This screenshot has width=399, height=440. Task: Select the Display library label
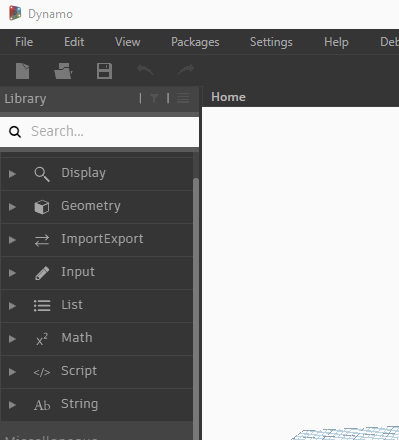click(83, 173)
